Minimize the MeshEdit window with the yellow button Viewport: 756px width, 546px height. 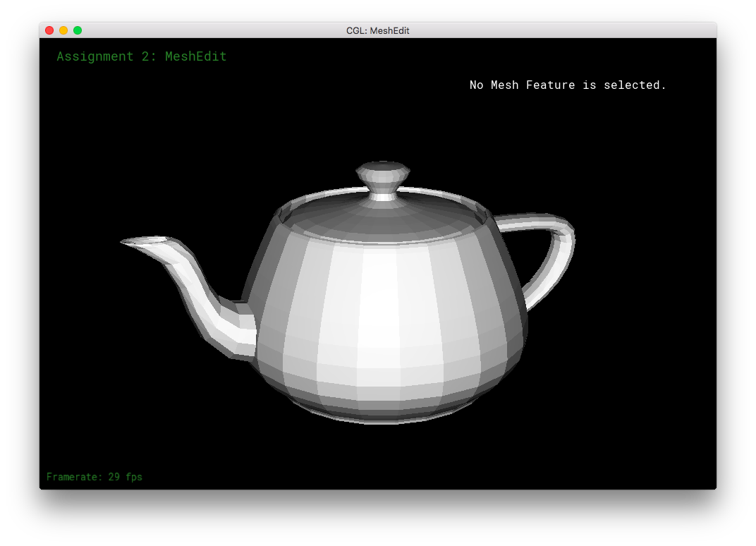[63, 30]
